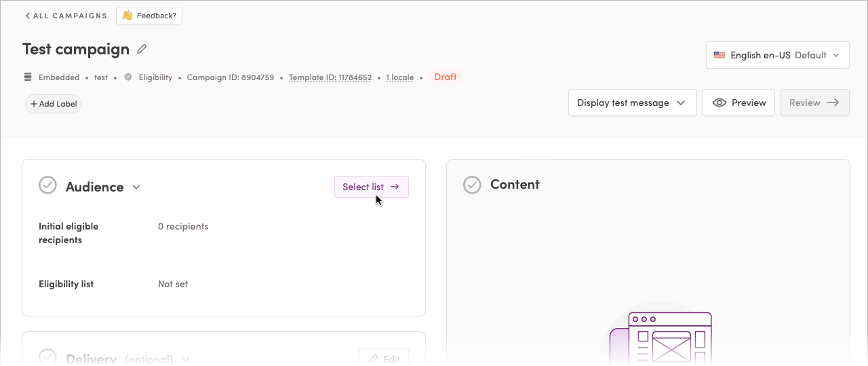Viewport: 868px width, 366px height.
Task: Click the Eligibility list "Not set" value
Action: (x=173, y=284)
